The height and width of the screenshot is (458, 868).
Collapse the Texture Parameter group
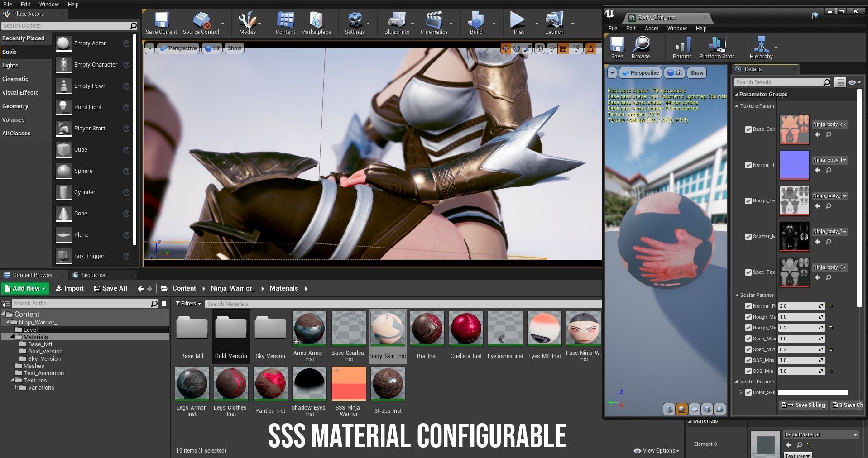[x=737, y=106]
